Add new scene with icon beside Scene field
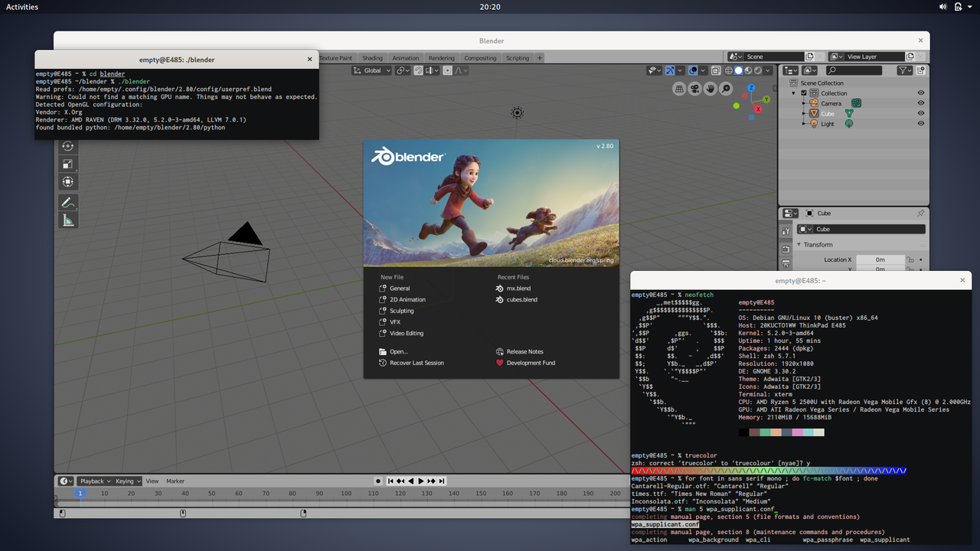Viewport: 980px width, 551px height. click(810, 57)
